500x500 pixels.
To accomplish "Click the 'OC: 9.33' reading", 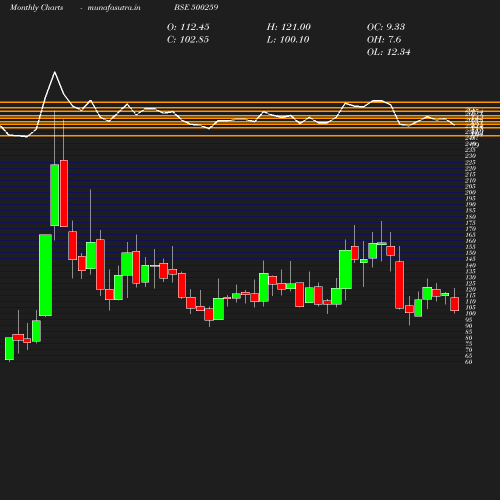I will tap(386, 27).
